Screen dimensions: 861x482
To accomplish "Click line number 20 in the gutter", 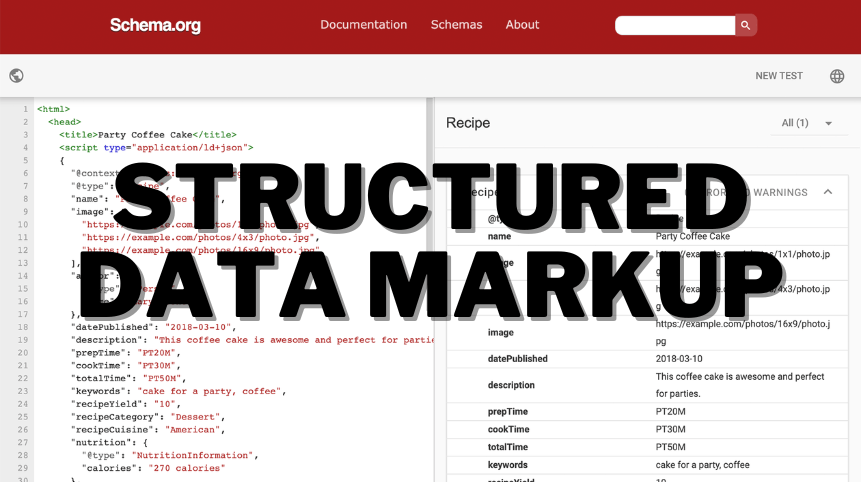I will 23,352.
